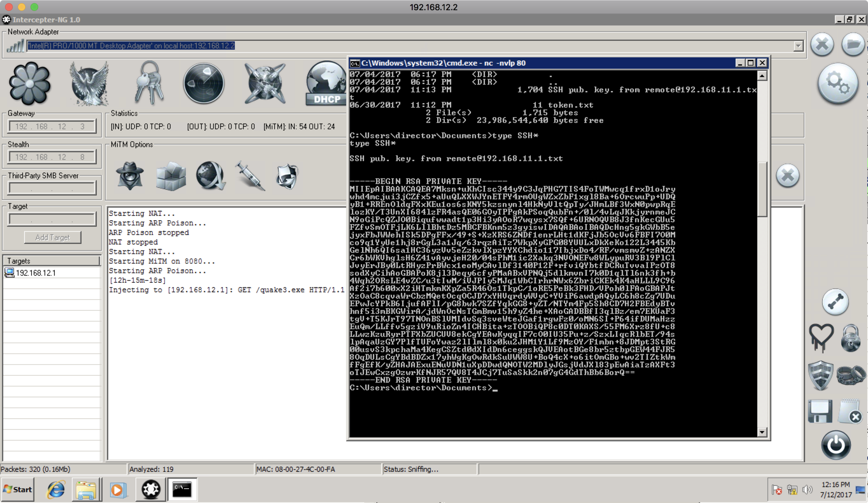Screen dimensions: 868x503
Task: Expand the Network Adapter dropdown
Action: (798, 46)
